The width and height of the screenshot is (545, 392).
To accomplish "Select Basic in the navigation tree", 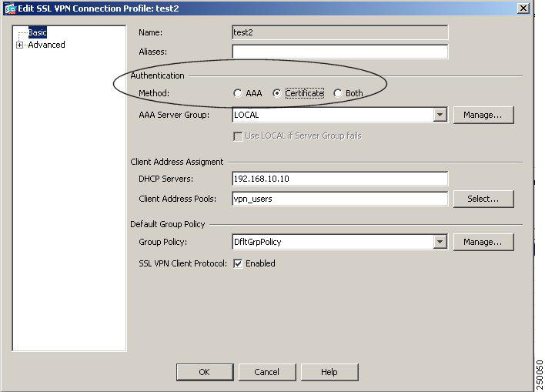I will pos(37,32).
